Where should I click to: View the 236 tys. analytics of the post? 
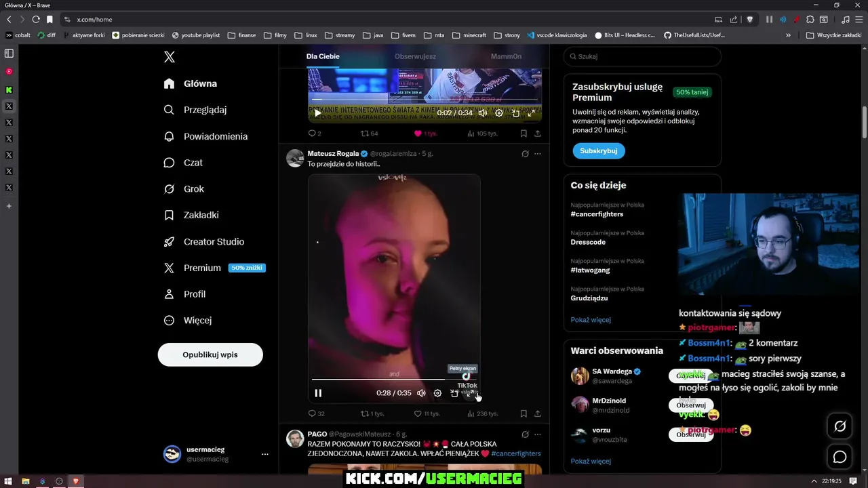[x=482, y=413]
